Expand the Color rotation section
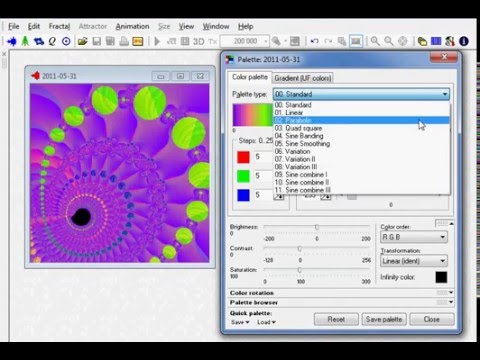The height and width of the screenshot is (360, 480). (x=341, y=293)
